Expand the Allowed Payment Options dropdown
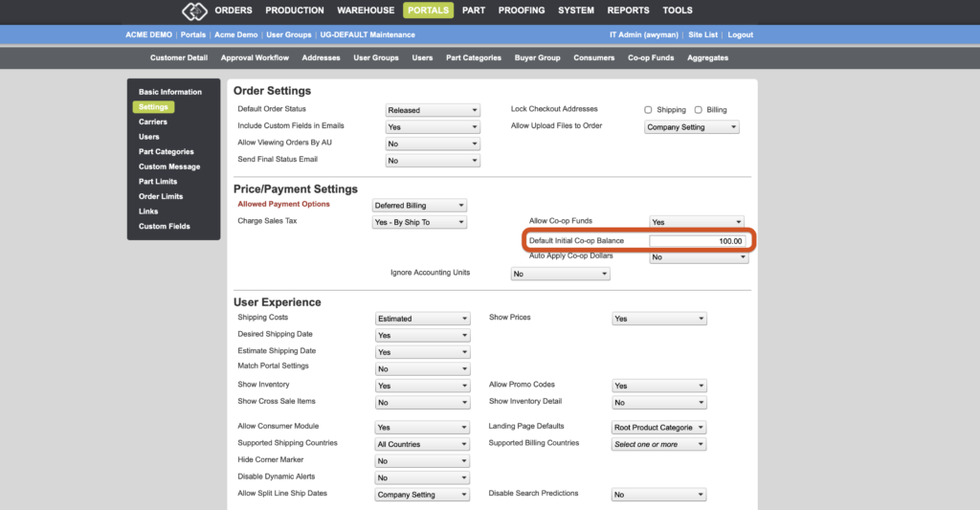The width and height of the screenshot is (980, 510). (419, 205)
